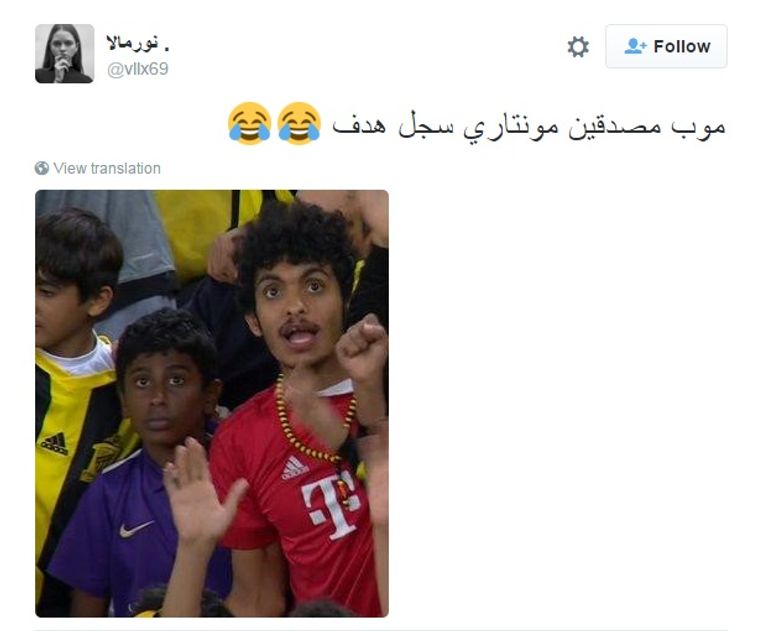
Task: Open the gear settings icon
Action: click(578, 47)
